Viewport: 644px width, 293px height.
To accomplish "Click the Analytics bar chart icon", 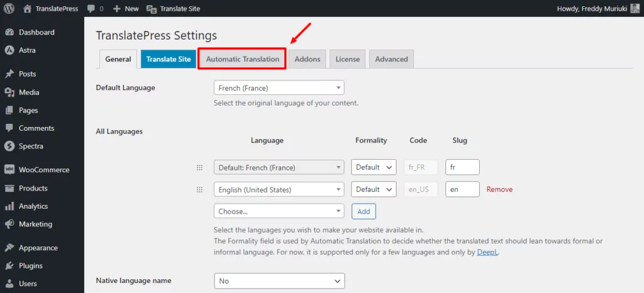I will coord(9,206).
